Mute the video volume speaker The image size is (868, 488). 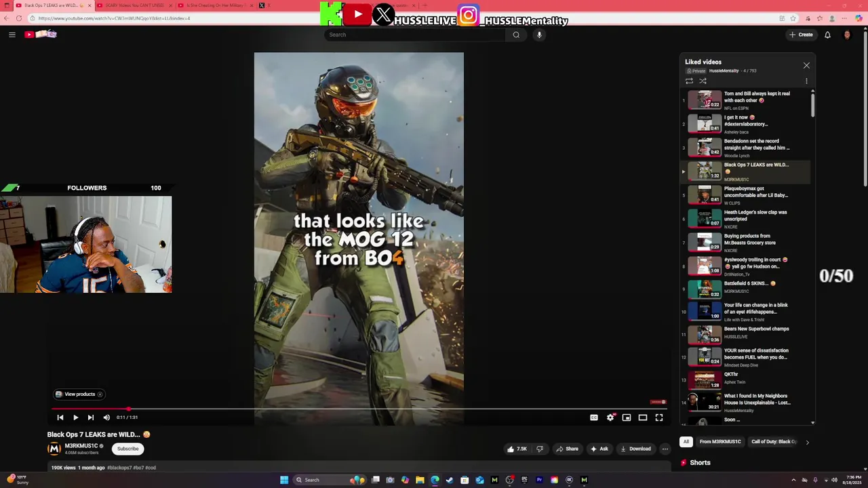click(x=106, y=418)
